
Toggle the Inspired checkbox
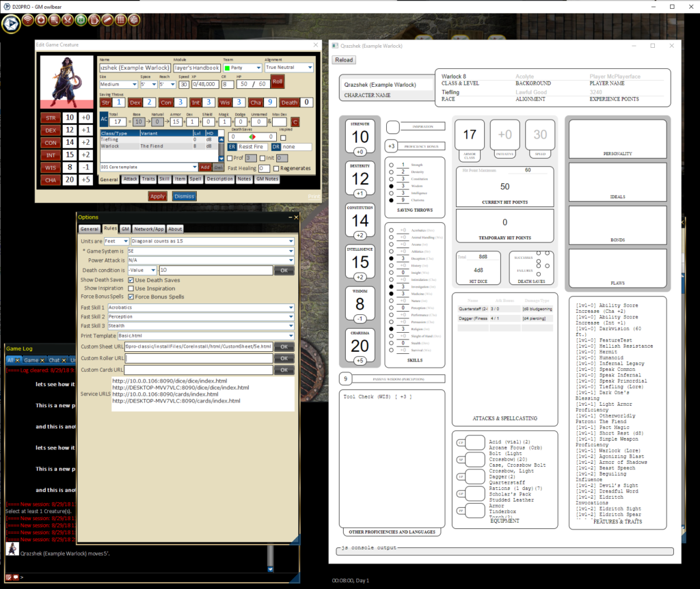pos(283,138)
